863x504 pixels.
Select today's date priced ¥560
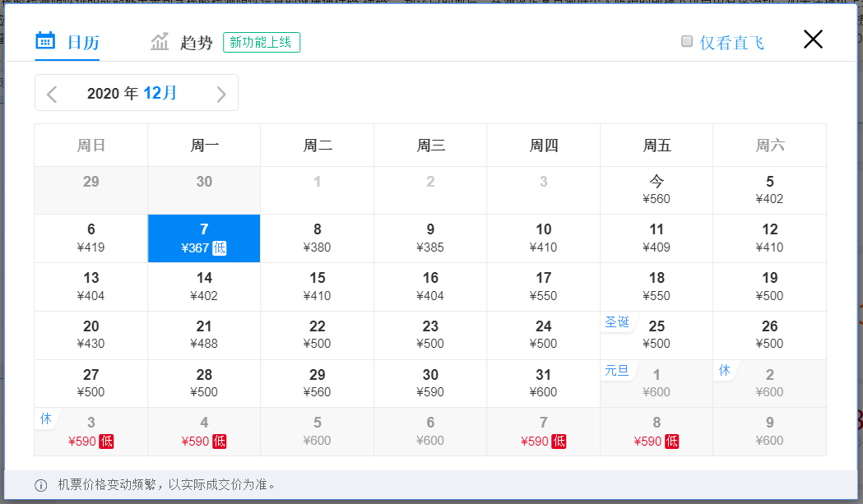[x=657, y=190]
